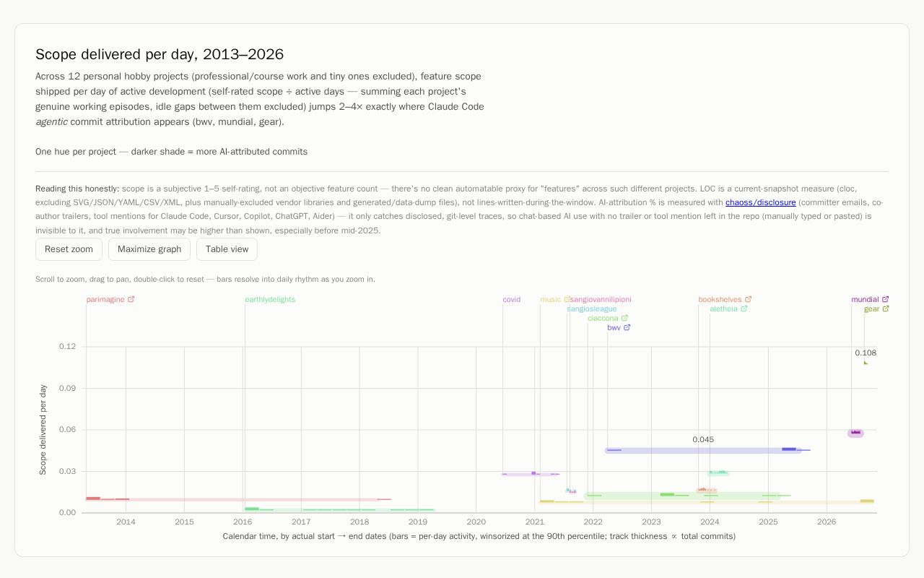Open external link icon next to gear

point(886,309)
